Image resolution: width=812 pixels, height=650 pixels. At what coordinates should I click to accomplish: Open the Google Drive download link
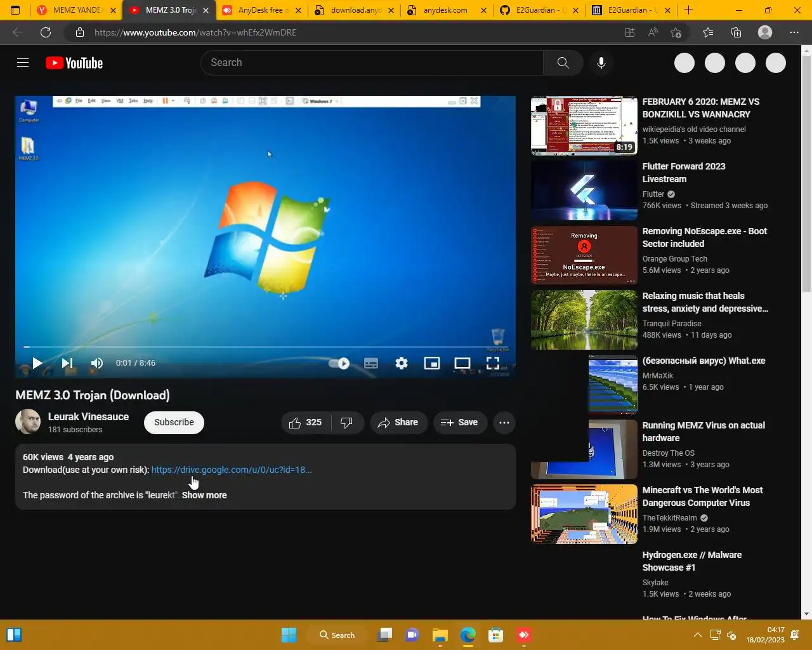click(x=232, y=470)
